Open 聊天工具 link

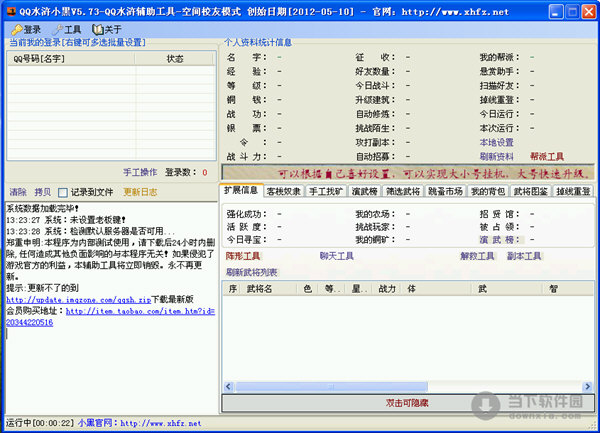click(x=337, y=256)
